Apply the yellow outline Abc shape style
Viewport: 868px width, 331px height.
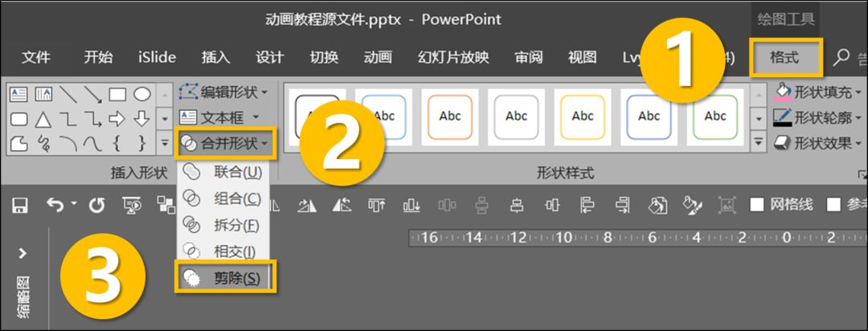pos(583,116)
